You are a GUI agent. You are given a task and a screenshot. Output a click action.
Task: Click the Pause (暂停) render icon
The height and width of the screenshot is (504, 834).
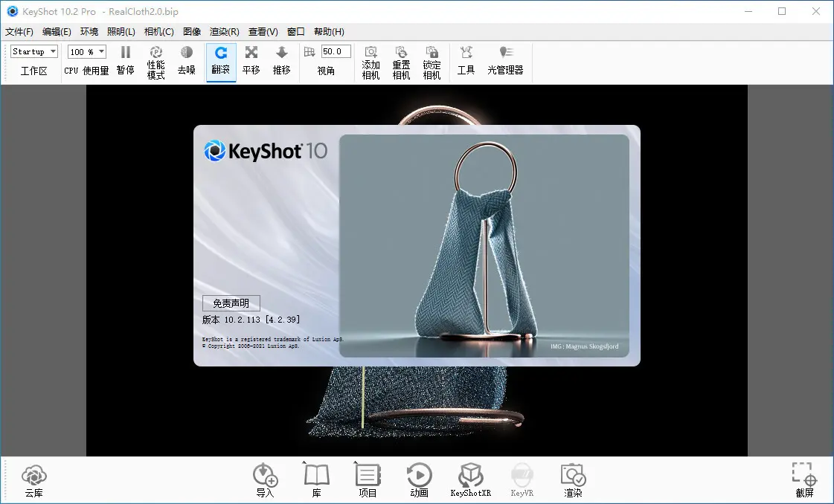(126, 52)
